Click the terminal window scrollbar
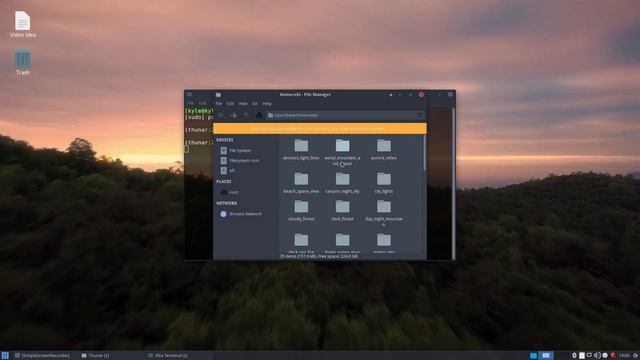 (x=453, y=183)
